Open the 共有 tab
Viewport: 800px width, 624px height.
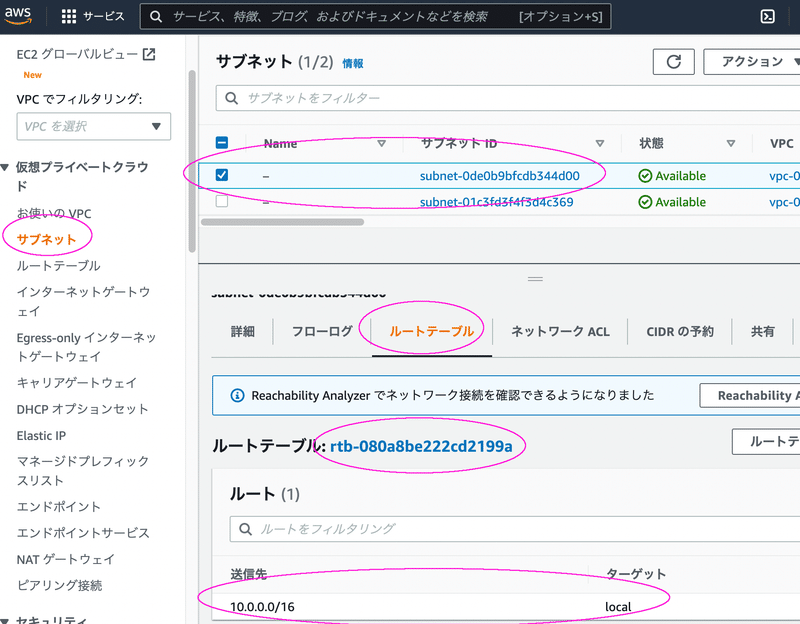[762, 332]
